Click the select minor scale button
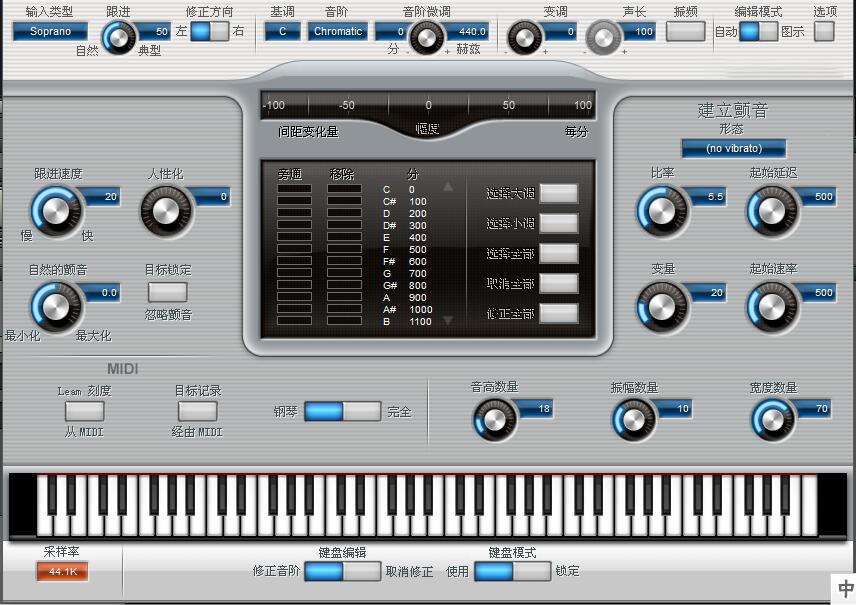This screenshot has height=605, width=856. click(x=558, y=223)
